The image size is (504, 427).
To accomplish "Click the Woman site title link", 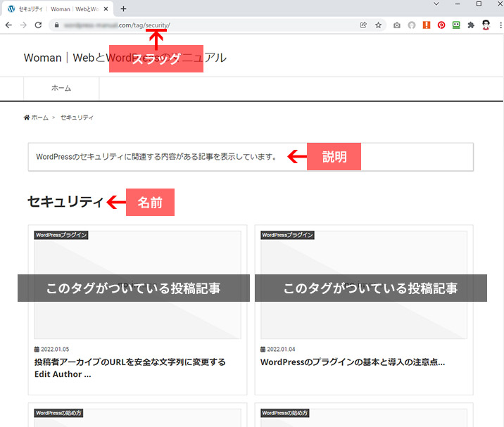I will (125, 58).
